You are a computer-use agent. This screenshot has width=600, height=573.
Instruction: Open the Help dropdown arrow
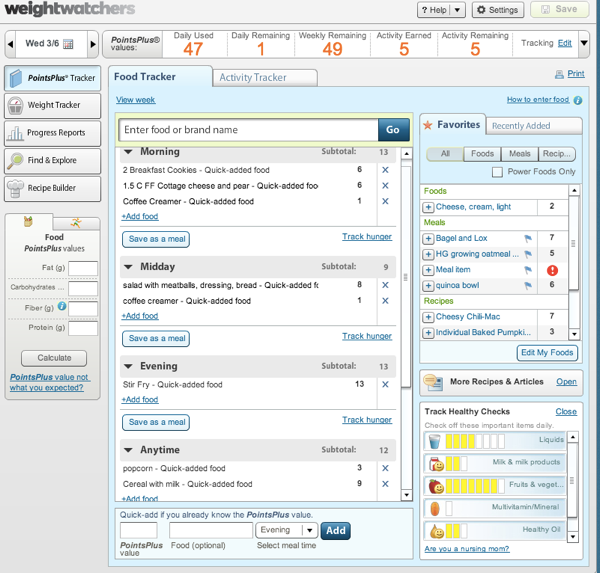click(x=457, y=10)
